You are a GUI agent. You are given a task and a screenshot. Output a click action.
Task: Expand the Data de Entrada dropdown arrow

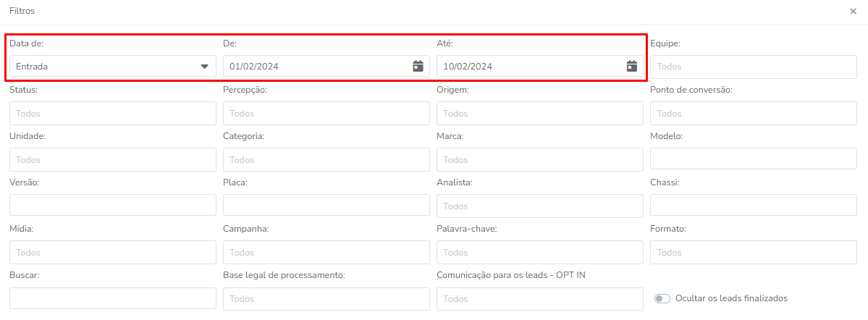[x=204, y=67]
